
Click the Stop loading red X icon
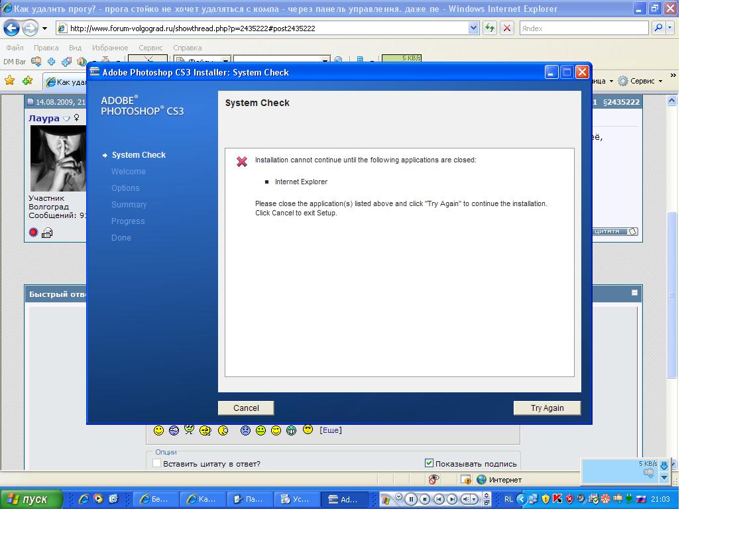coord(507,28)
